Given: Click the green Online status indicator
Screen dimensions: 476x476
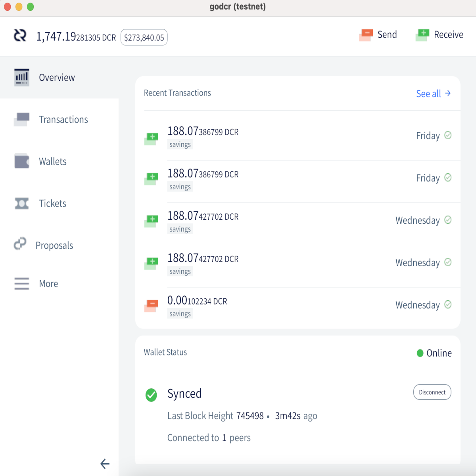Looking at the screenshot, I should (420, 353).
